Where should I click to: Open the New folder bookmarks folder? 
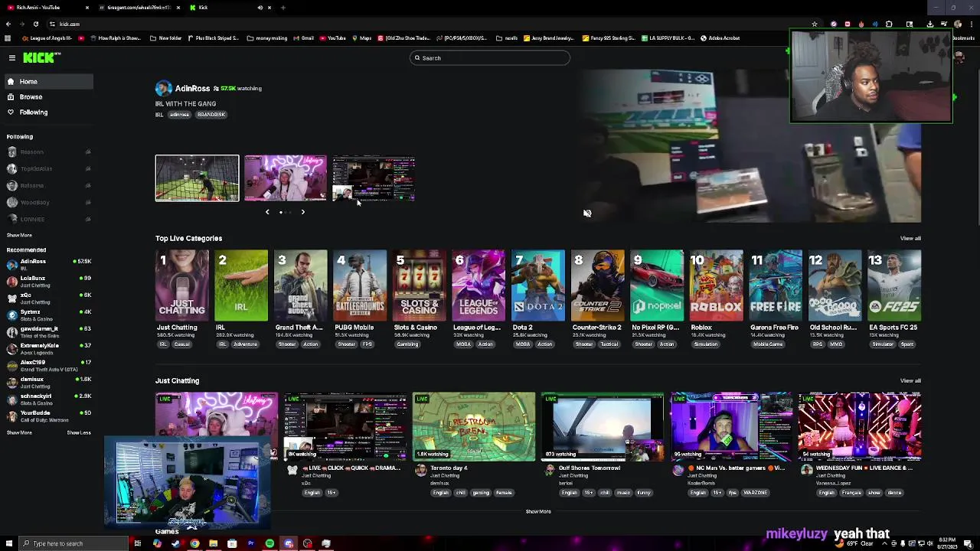[166, 37]
